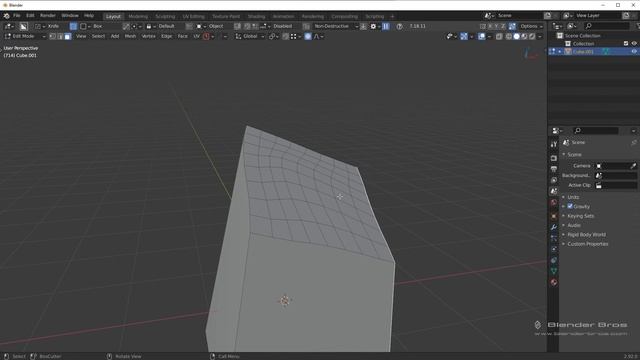Hide Collection with its eye icon
The height and width of the screenshot is (360, 640).
point(634,43)
